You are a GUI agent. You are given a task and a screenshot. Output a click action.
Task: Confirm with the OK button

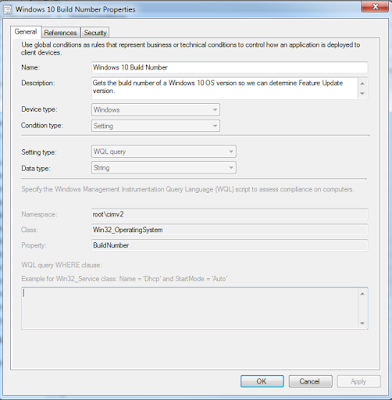[262, 381]
